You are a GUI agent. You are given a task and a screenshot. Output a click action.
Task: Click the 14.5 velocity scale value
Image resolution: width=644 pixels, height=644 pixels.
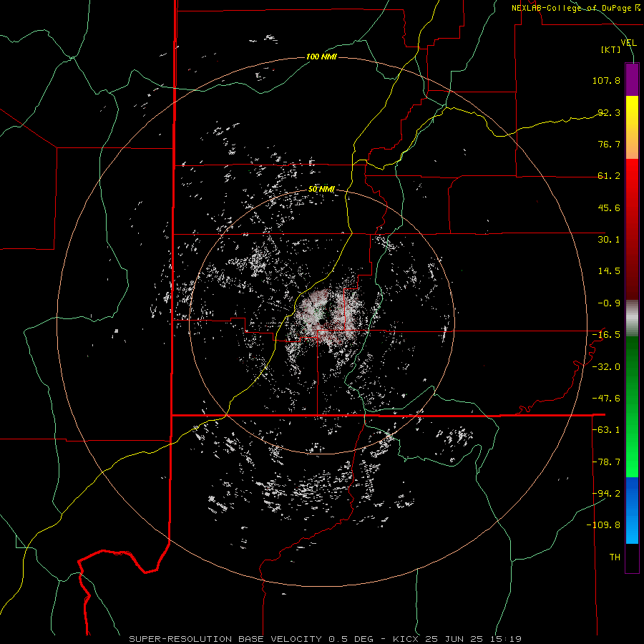(609, 271)
